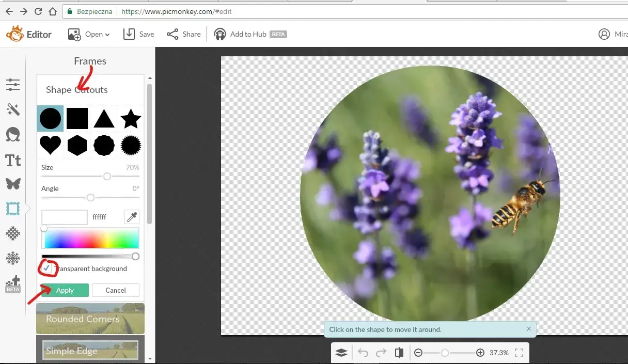Viewport: 628px width, 364px height.
Task: Click Save in the top toolbar
Action: pos(139,34)
